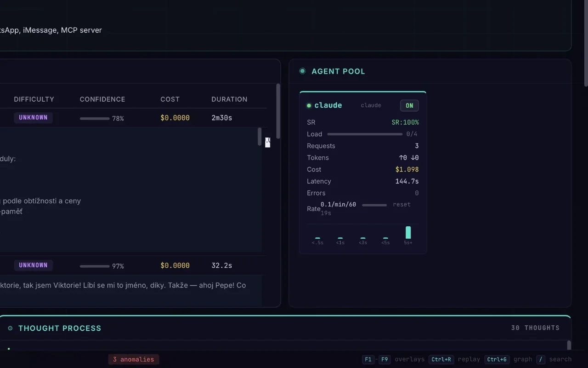Click the CONFIDENCE column header
Screen dimensions: 588x368
pos(102,99)
